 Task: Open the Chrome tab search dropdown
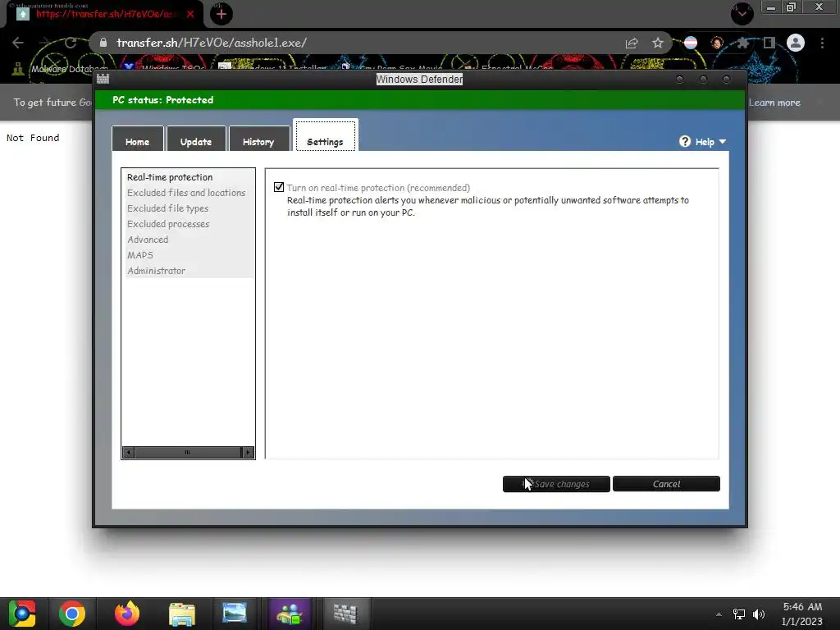click(x=742, y=13)
